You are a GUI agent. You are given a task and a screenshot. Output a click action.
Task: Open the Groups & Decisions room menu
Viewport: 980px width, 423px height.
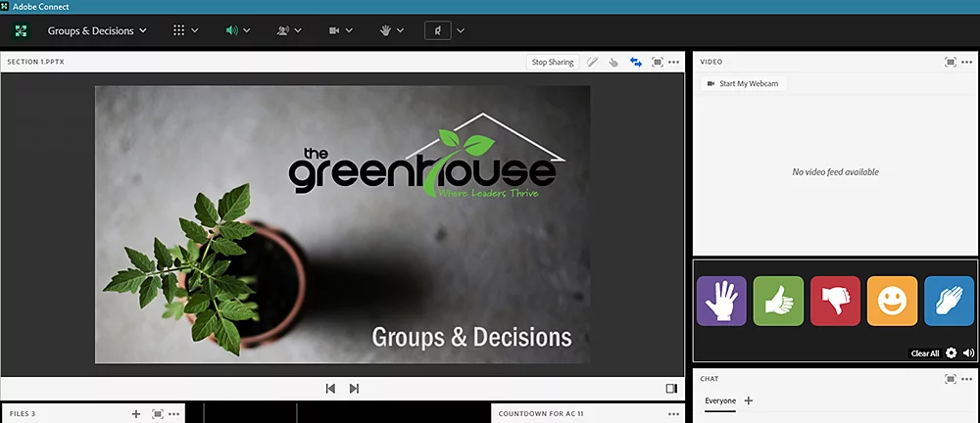point(97,30)
